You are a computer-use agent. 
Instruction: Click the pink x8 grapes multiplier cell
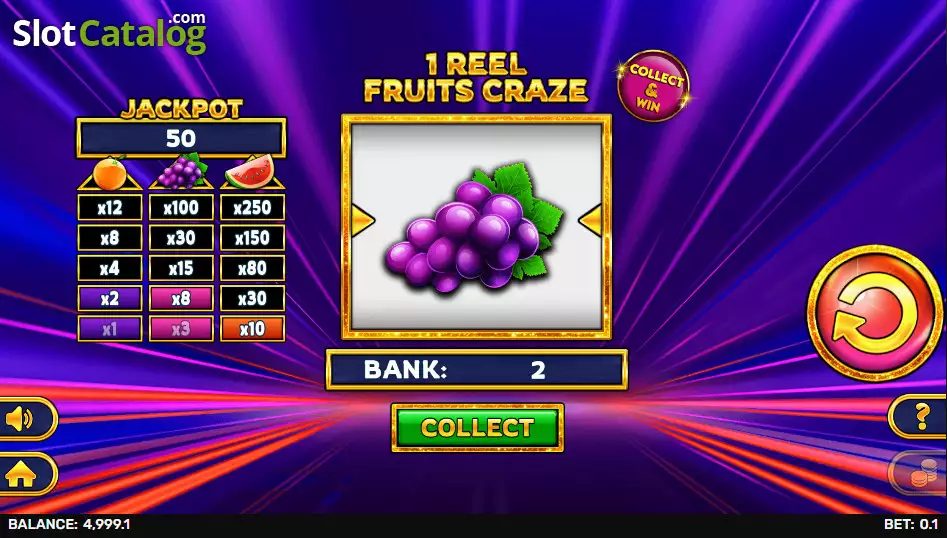click(181, 298)
